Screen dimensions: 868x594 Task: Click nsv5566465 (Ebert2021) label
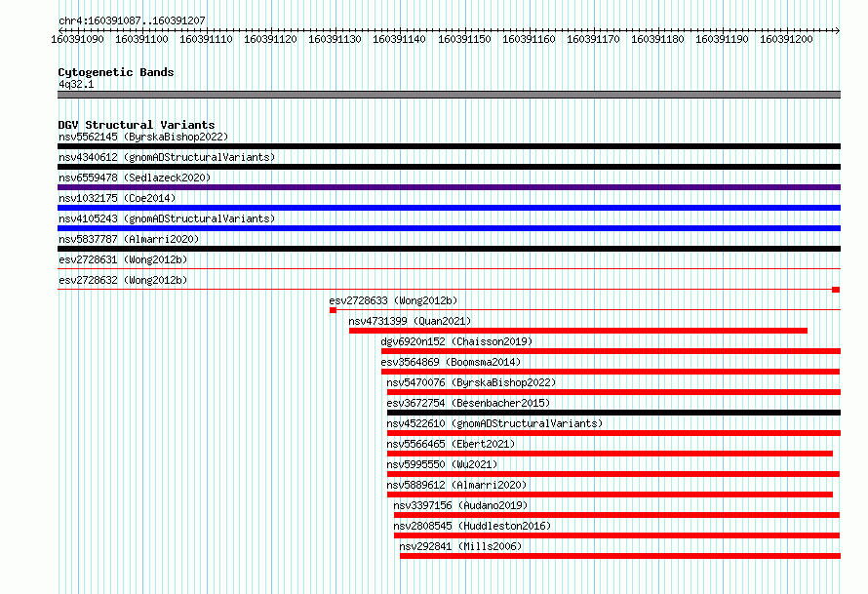click(451, 444)
